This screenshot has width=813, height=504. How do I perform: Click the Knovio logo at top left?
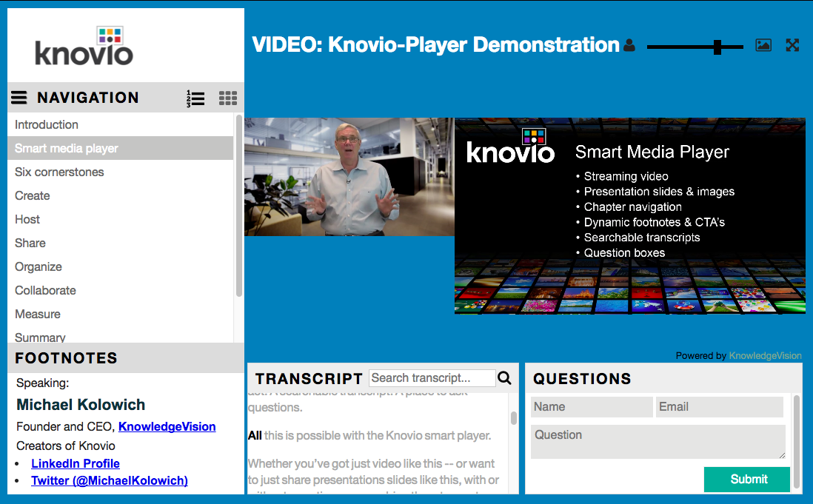(x=84, y=46)
